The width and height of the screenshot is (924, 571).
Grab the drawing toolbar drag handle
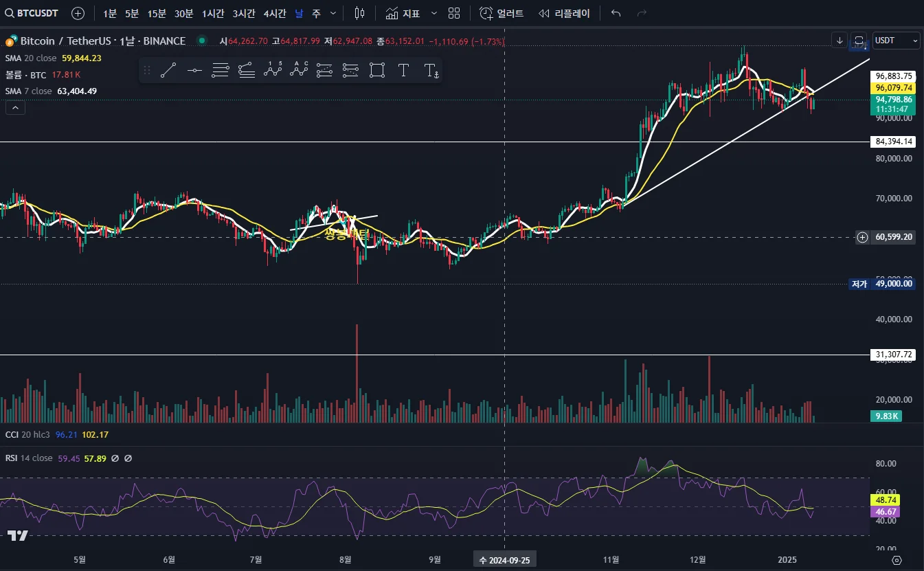pos(146,69)
